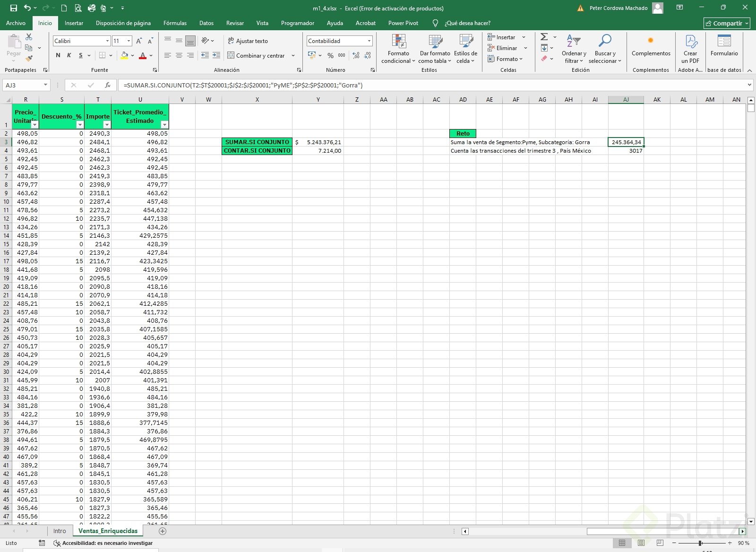Center text horizontally in the cell
This screenshot has width=756, height=552.
[x=179, y=55]
